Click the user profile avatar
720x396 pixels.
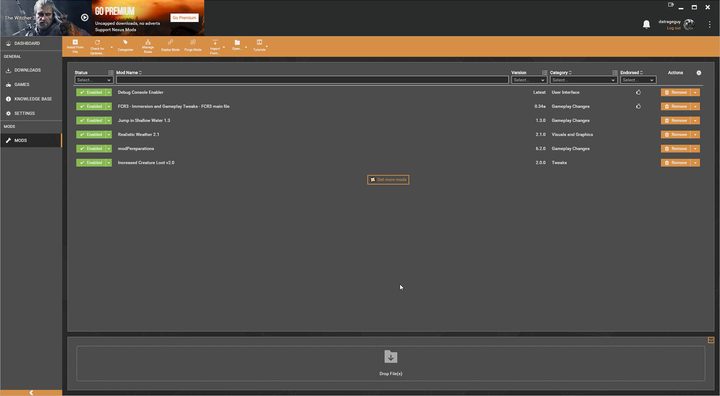(689, 25)
